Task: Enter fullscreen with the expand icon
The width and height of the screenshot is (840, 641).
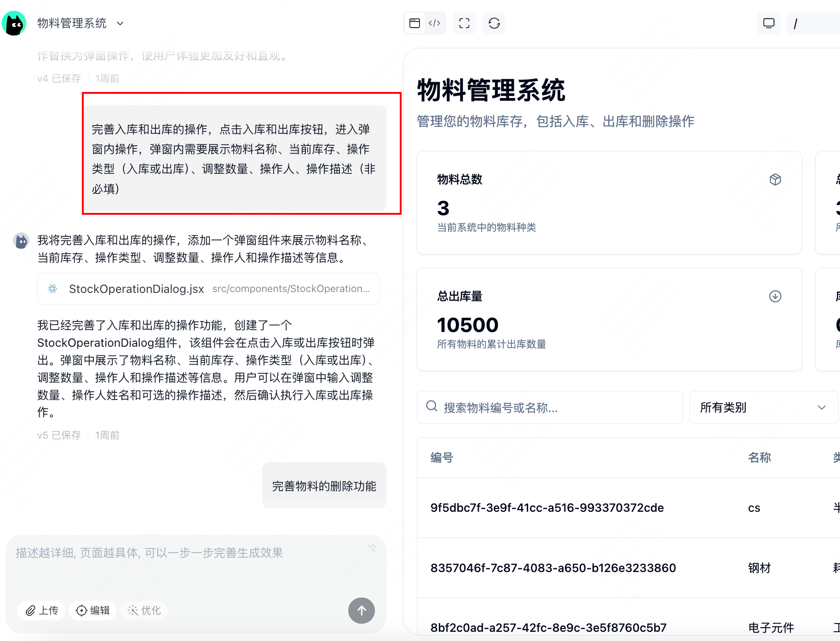Action: point(464,23)
